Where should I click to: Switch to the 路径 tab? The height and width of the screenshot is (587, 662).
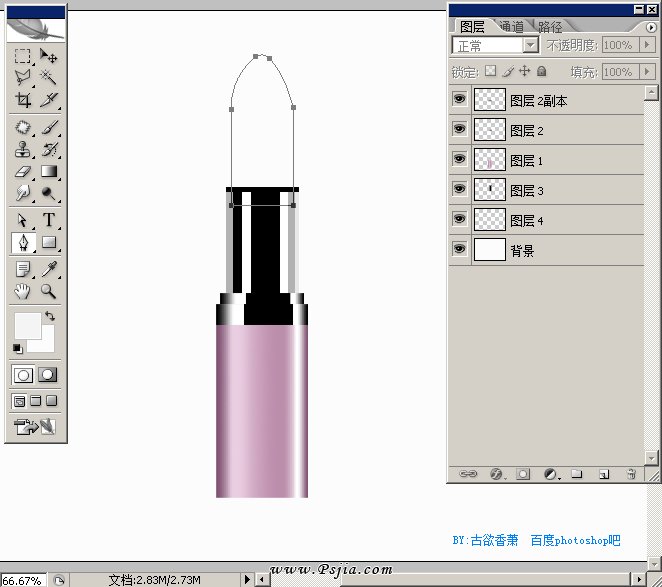[x=550, y=27]
